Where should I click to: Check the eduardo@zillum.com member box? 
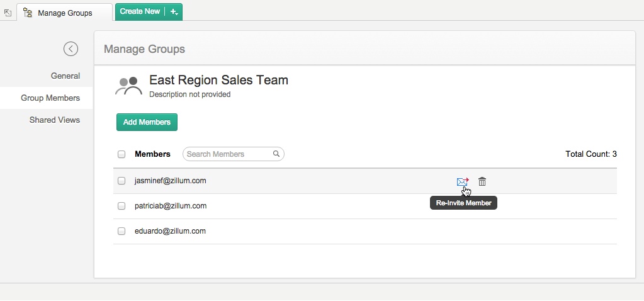pos(121,231)
